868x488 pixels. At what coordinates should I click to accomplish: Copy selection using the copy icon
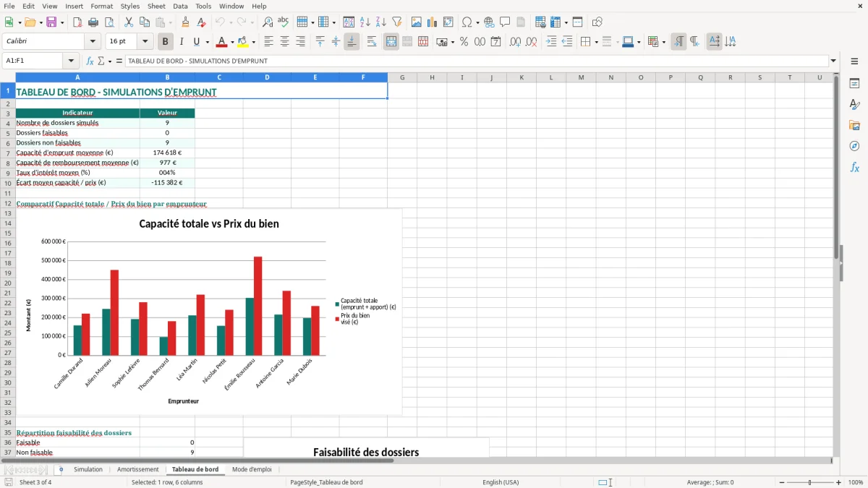click(145, 22)
